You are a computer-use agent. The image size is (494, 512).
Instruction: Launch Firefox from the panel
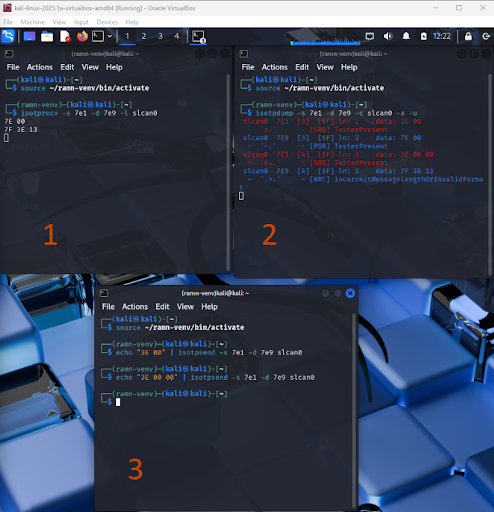pyautogui.click(x=82, y=36)
